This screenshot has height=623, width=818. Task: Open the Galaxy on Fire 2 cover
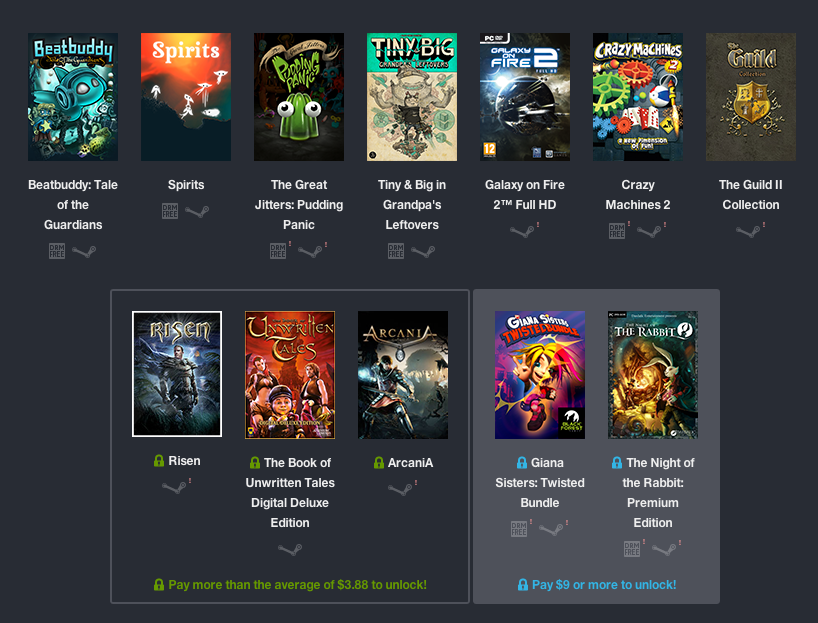[x=525, y=97]
